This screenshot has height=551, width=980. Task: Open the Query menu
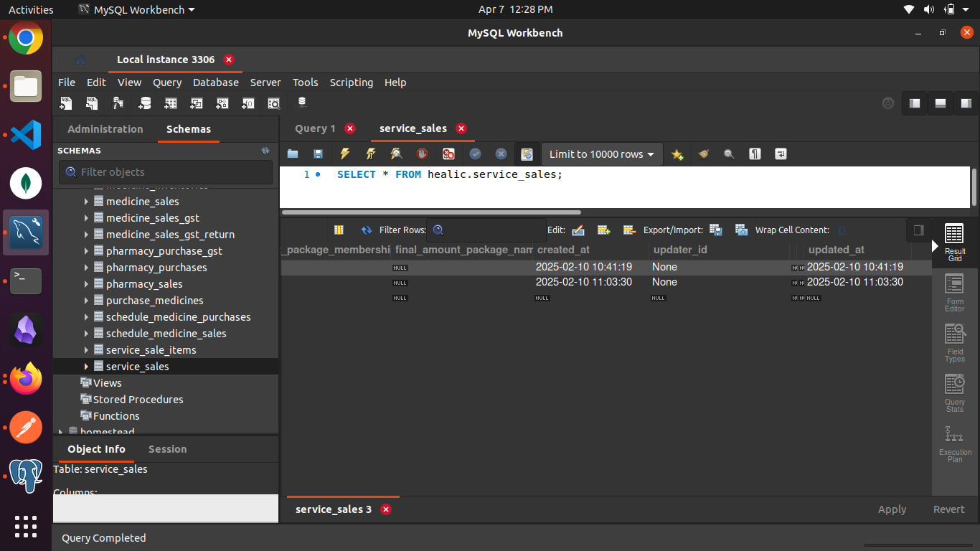(x=167, y=83)
